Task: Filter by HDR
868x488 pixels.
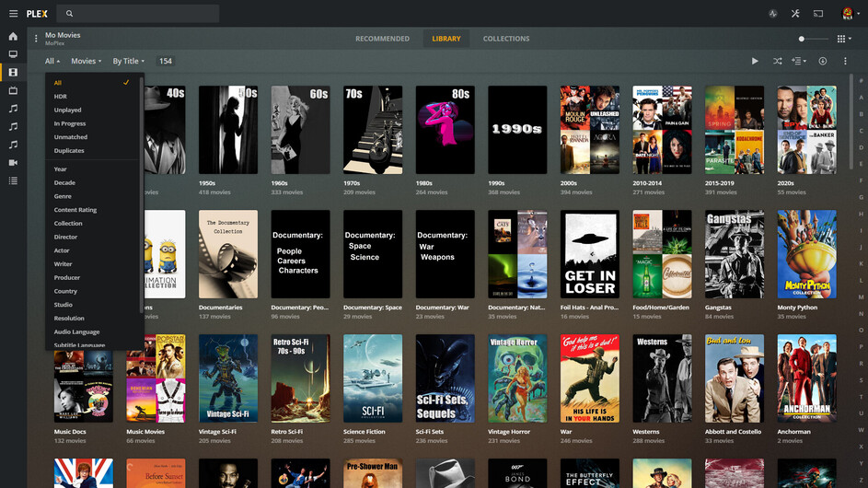Action: click(x=92, y=97)
